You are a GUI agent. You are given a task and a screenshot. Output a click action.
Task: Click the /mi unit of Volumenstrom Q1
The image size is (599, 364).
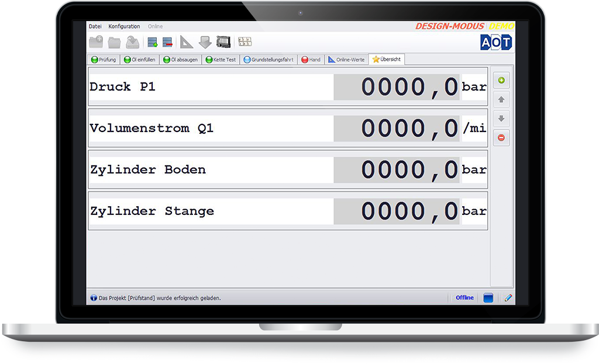(x=474, y=128)
